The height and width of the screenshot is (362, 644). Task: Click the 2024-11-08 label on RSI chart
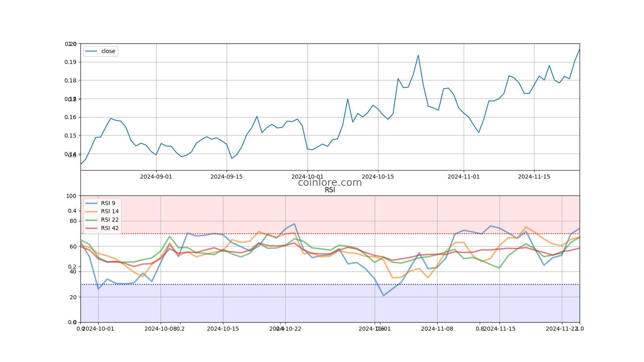(x=437, y=329)
